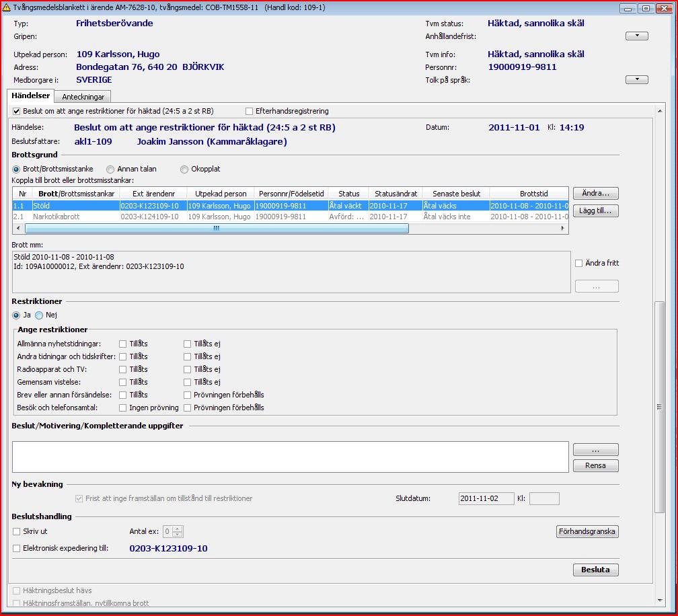Click the Utpekad person column header

(x=221, y=194)
